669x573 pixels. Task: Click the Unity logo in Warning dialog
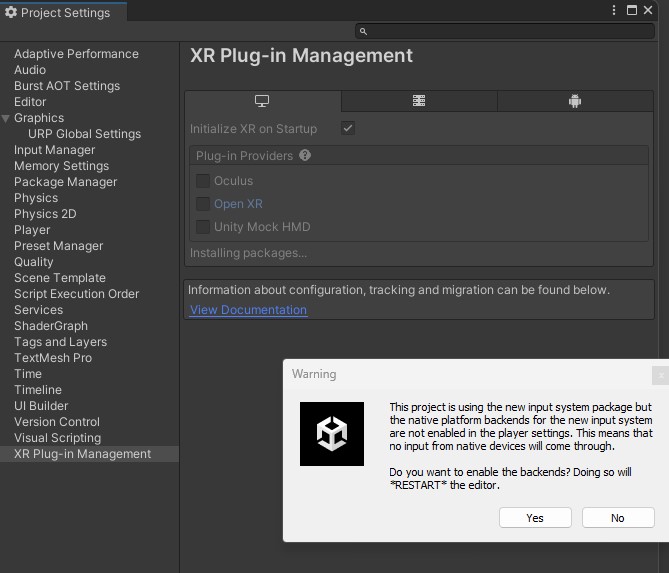pyautogui.click(x=332, y=434)
